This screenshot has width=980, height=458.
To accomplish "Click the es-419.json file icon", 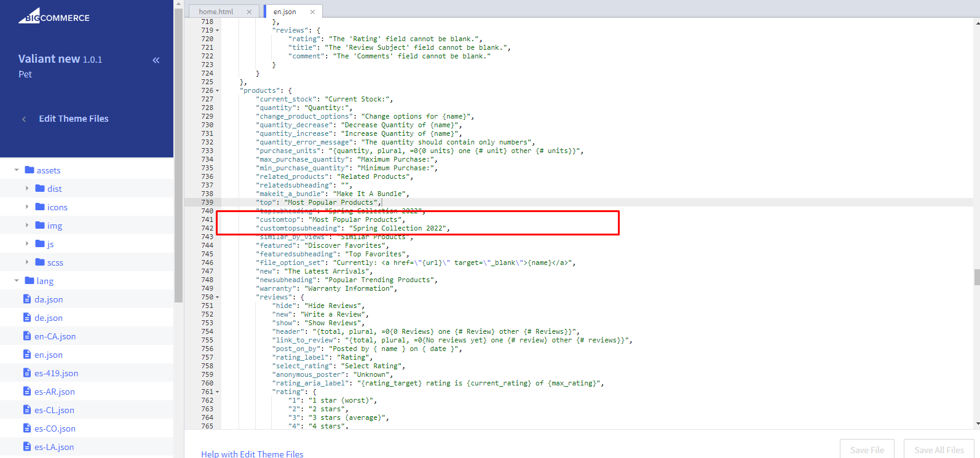I will pos(27,373).
